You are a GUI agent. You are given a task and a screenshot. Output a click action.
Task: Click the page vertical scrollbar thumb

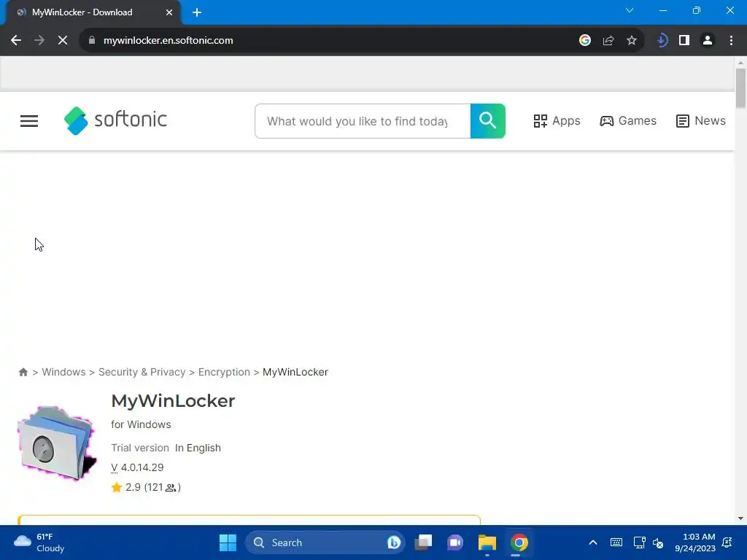coord(740,88)
